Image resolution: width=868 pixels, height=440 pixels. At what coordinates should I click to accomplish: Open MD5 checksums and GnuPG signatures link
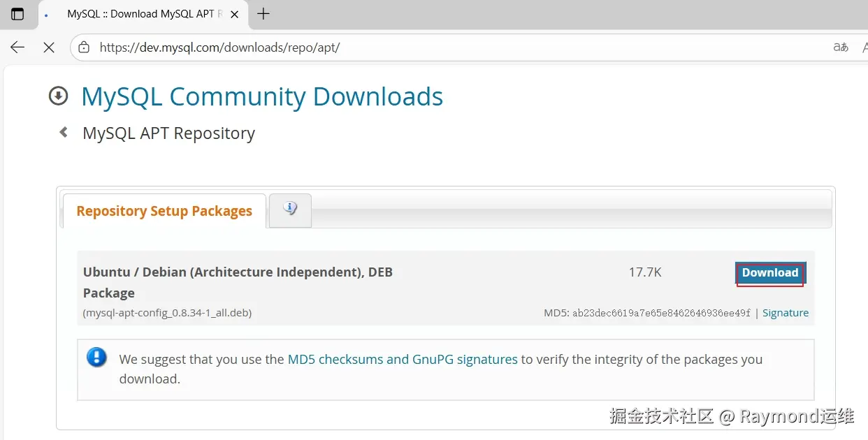(x=403, y=360)
